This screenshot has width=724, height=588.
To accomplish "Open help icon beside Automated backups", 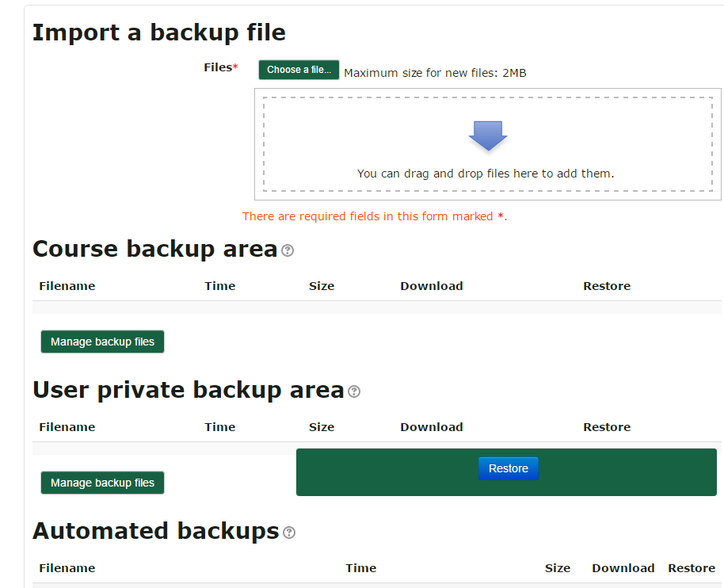I will pos(289,533).
